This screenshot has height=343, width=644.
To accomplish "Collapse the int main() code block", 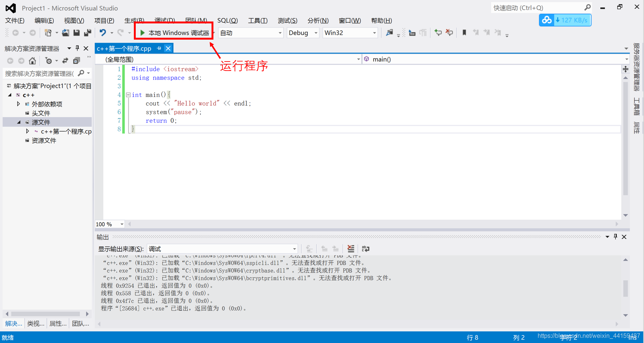I will [x=128, y=95].
